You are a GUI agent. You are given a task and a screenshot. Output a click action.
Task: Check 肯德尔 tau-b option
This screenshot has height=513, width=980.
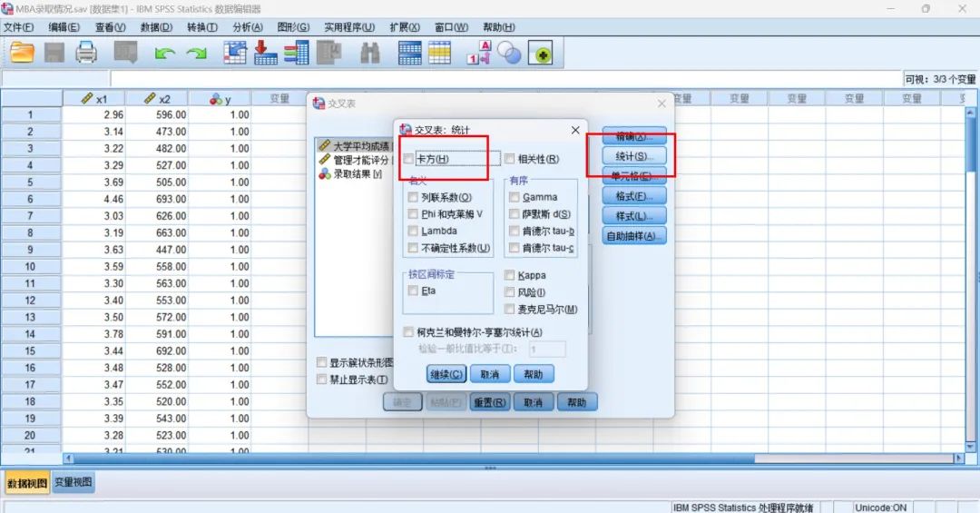click(514, 231)
